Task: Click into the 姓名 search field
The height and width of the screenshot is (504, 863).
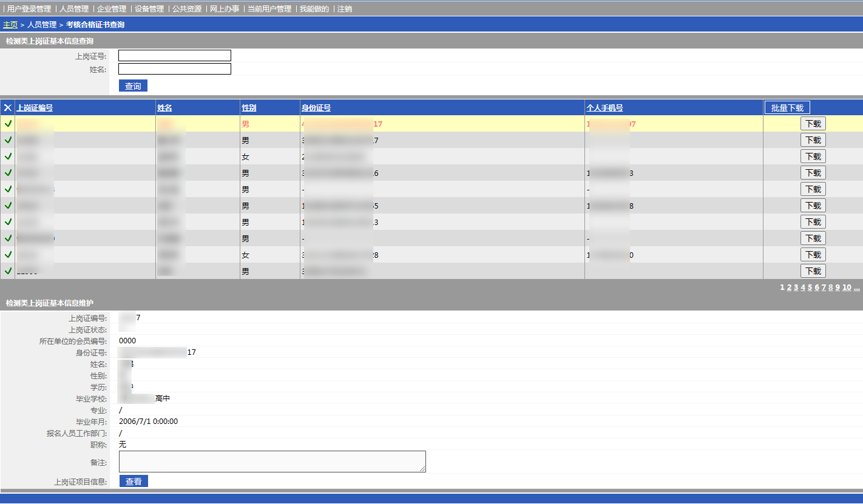Action: coord(175,69)
